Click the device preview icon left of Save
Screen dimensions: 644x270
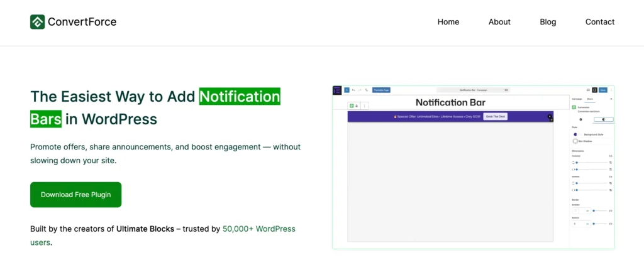[x=588, y=90]
